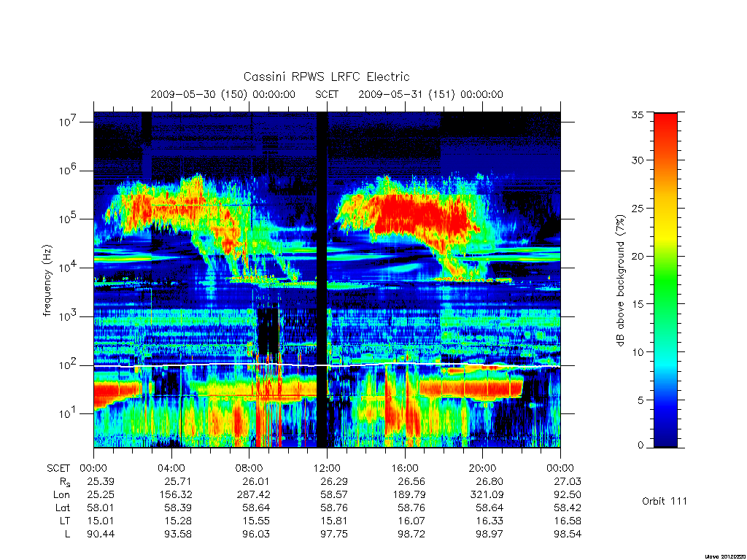Image resolution: width=747 pixels, height=560 pixels.
Task: Click the 0 label on the color scale
Action: pyautogui.click(x=640, y=446)
